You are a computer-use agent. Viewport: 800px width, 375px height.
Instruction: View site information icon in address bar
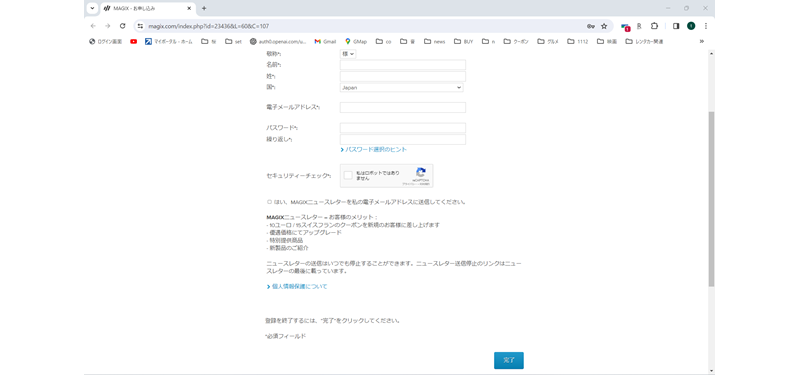click(141, 26)
